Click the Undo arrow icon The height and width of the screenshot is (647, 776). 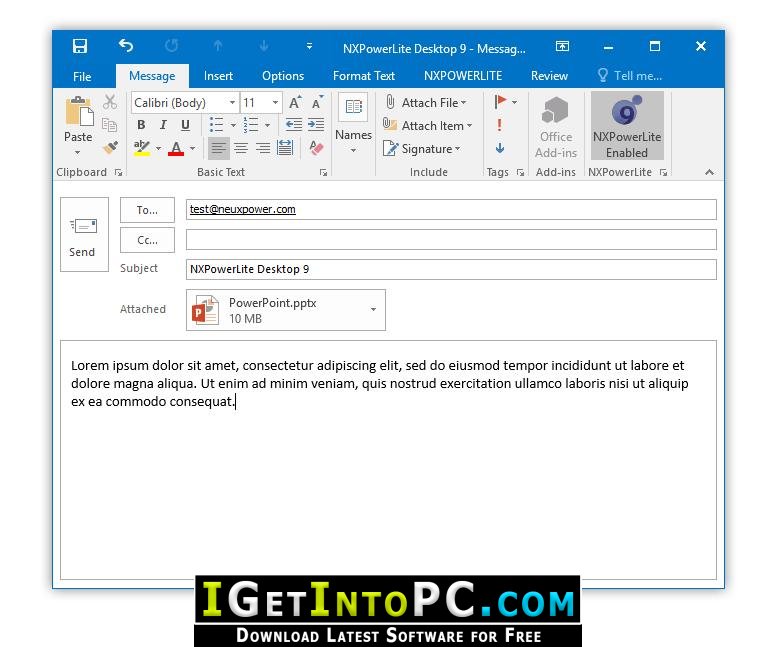coord(126,46)
